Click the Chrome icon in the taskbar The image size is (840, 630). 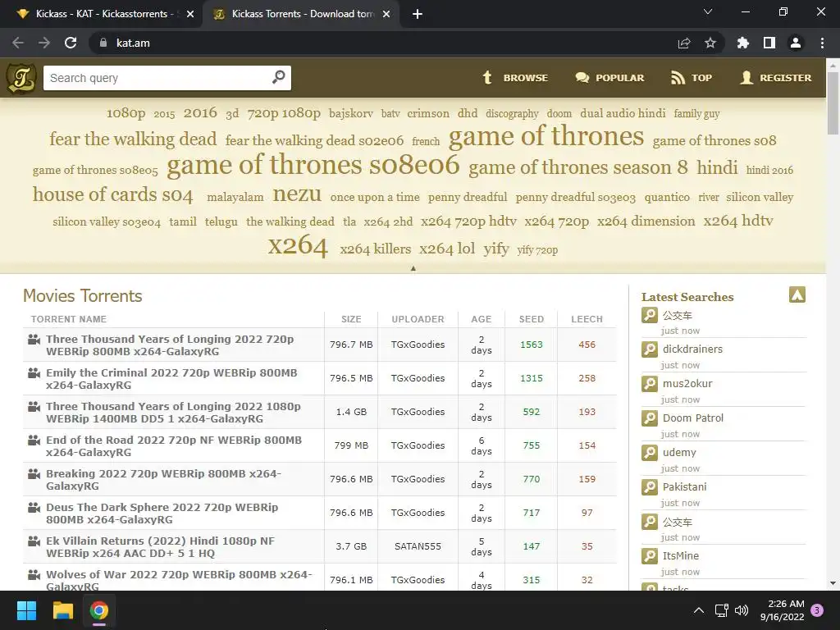click(99, 610)
